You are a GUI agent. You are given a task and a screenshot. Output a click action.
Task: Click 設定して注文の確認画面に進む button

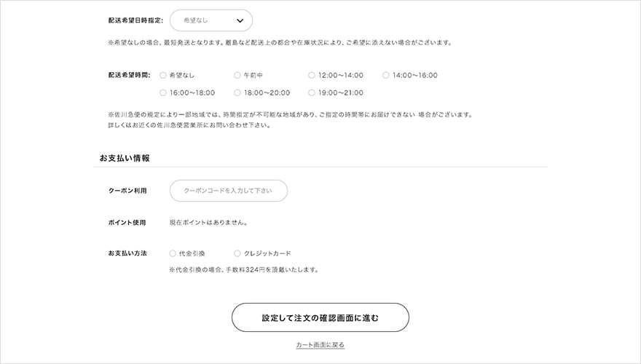tap(320, 317)
